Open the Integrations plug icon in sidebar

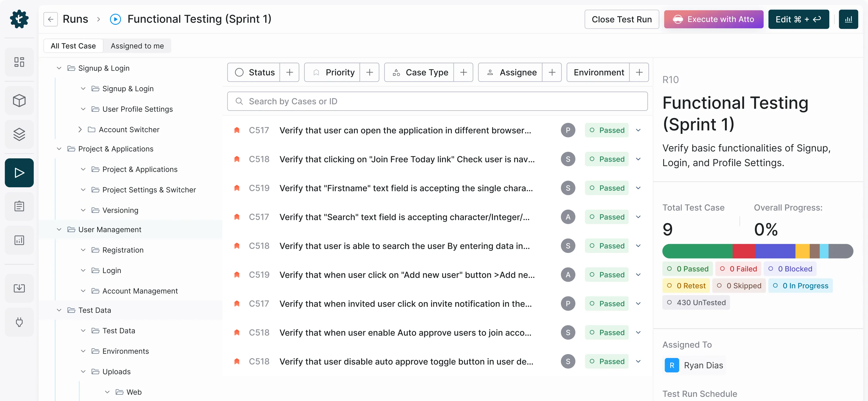coord(19,322)
